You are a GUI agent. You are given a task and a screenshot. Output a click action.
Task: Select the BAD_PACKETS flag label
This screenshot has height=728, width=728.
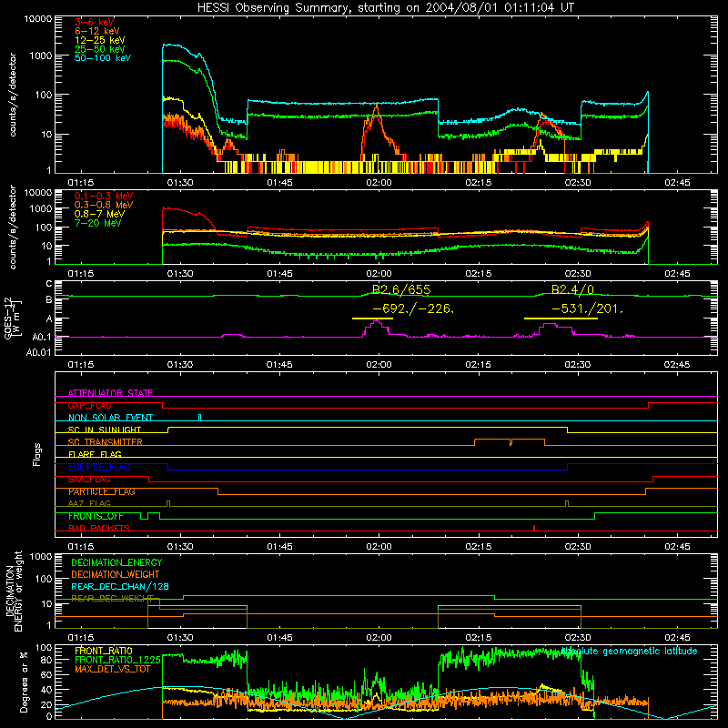(99, 529)
